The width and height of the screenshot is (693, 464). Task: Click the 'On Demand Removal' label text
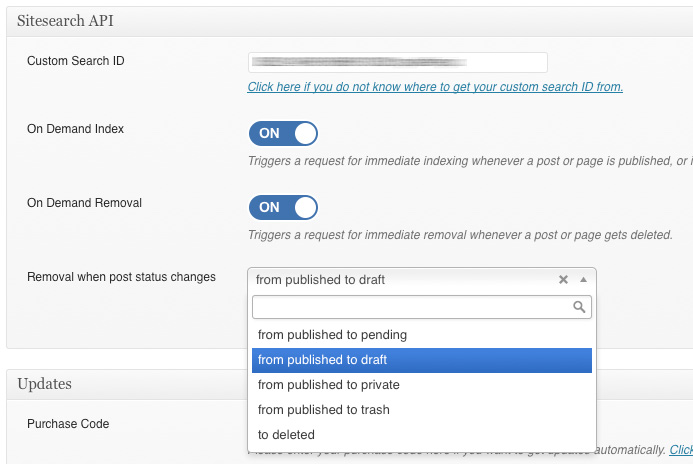(84, 203)
